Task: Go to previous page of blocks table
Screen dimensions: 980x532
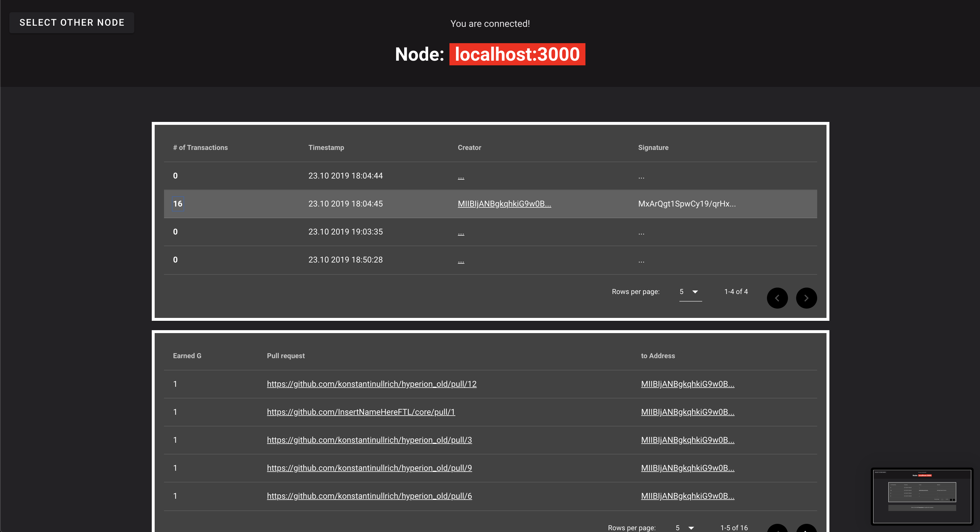Action: [777, 298]
